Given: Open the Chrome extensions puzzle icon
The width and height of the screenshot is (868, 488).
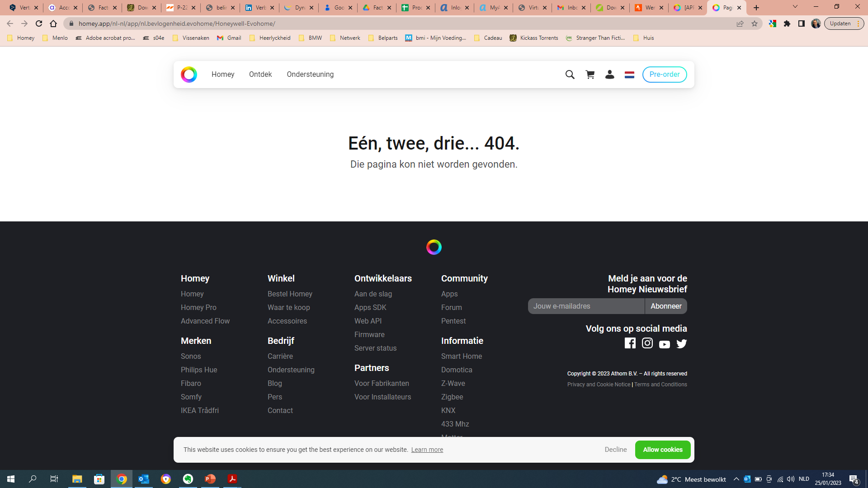Looking at the screenshot, I should (787, 23).
